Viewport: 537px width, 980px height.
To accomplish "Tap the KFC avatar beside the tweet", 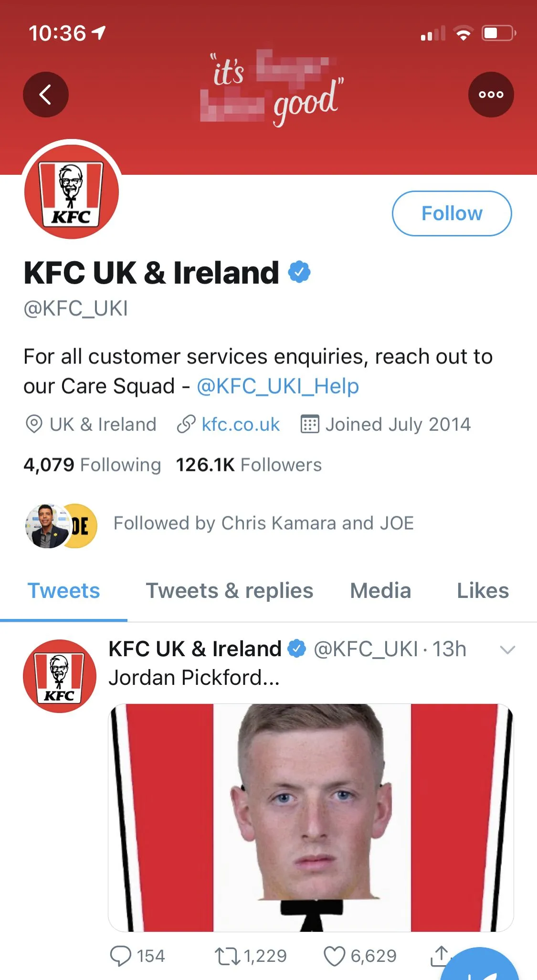I will (x=59, y=676).
